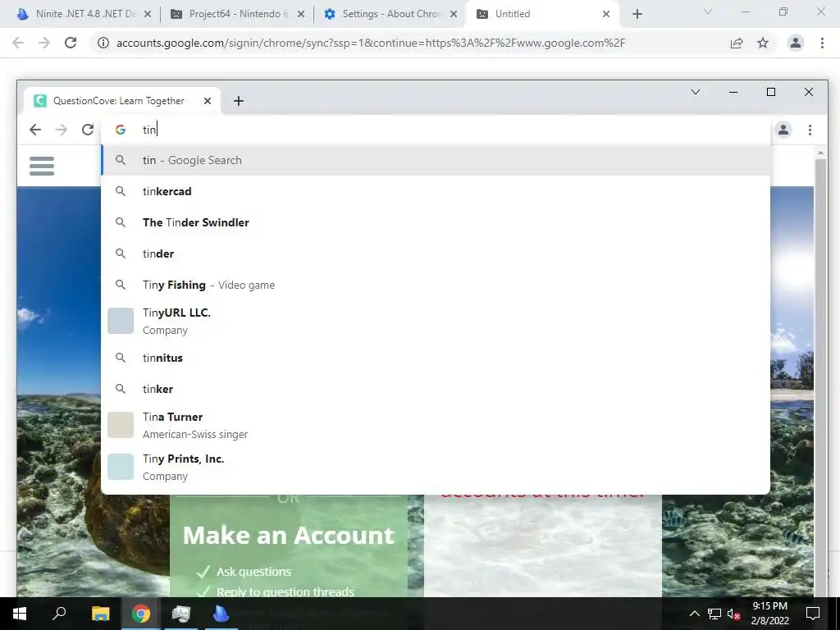Select 'Tina Turner' singer suggestion
This screenshot has height=630, width=840.
[x=436, y=425]
